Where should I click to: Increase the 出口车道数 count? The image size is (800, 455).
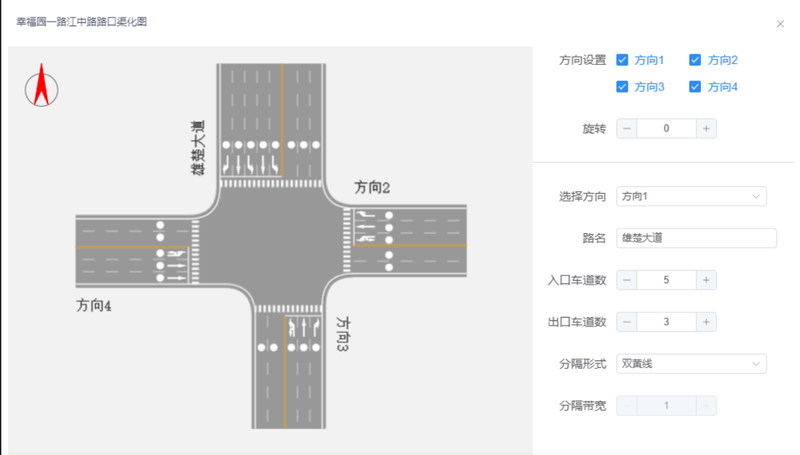706,322
